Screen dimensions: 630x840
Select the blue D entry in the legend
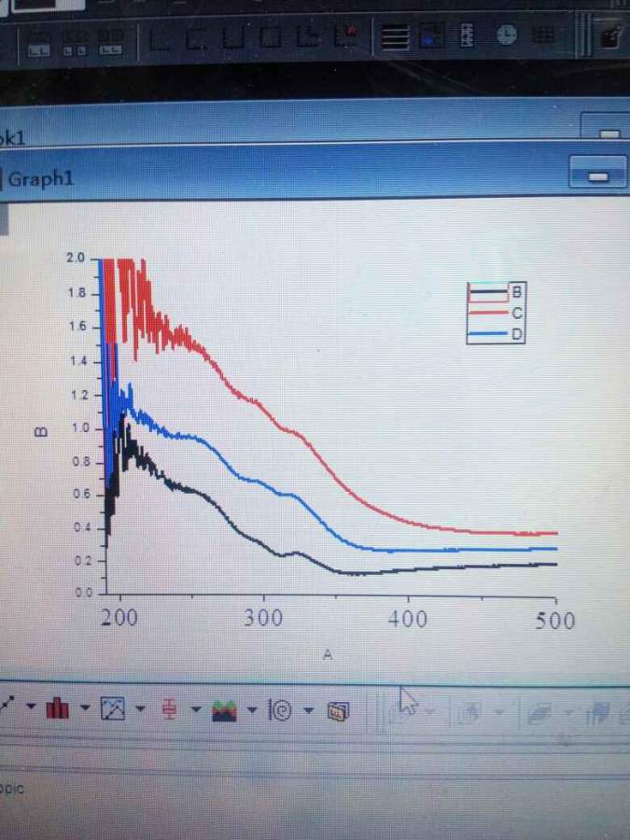[496, 334]
